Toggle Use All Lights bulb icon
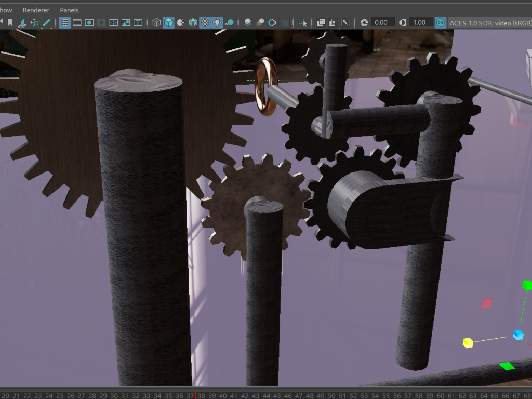The height and width of the screenshot is (399, 532). click(x=217, y=23)
